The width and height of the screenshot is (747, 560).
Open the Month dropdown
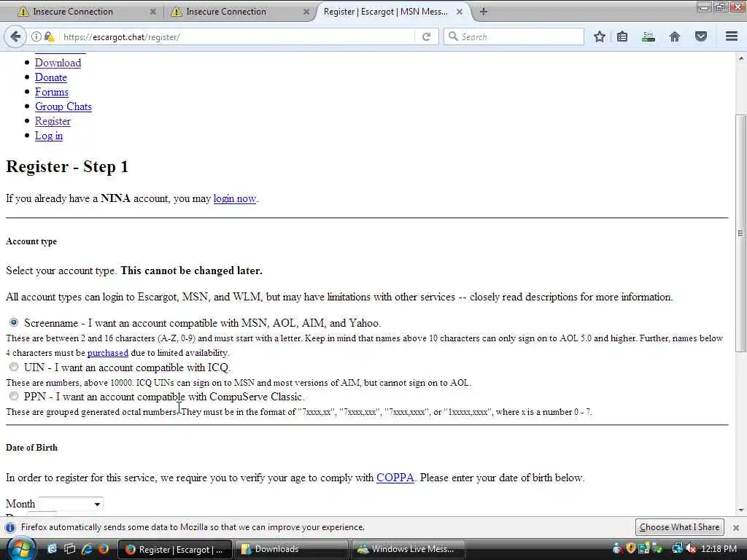click(71, 504)
